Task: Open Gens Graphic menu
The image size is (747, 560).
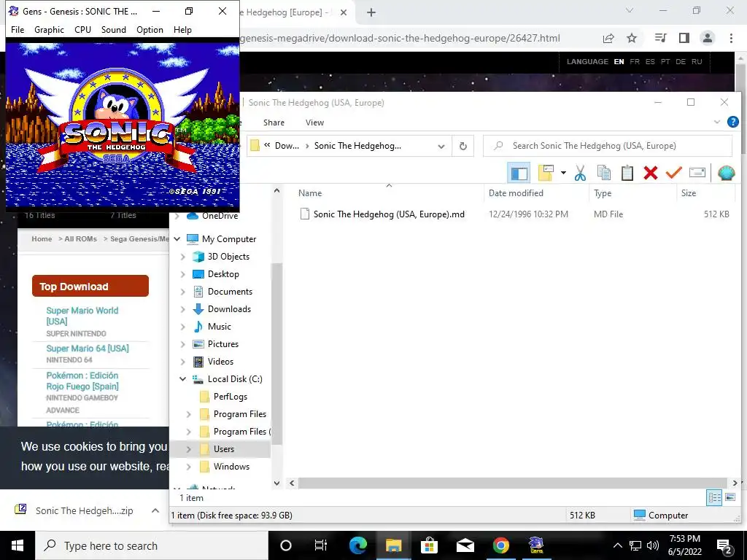Action: [49, 29]
